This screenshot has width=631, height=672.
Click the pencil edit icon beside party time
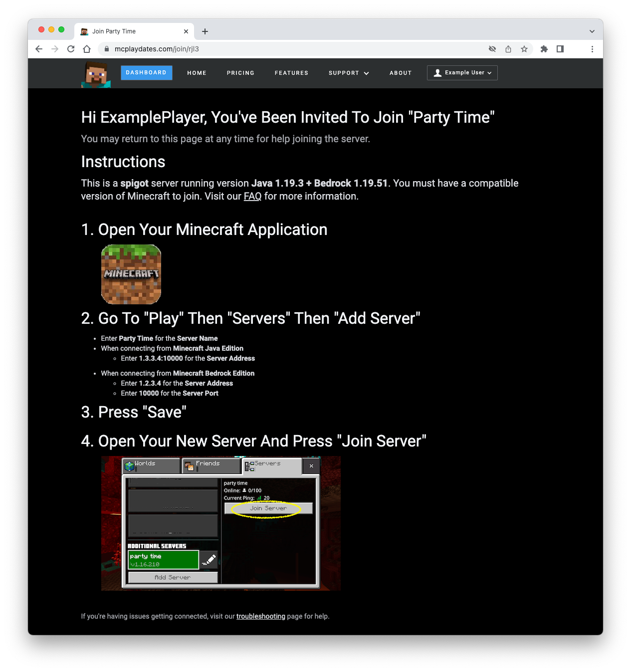click(x=209, y=559)
